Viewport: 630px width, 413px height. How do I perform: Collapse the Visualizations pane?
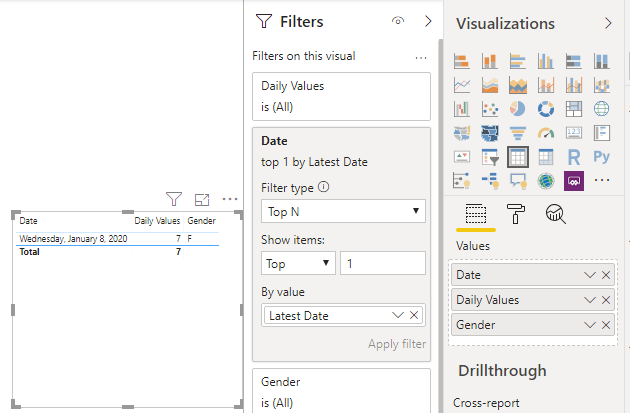click(608, 23)
